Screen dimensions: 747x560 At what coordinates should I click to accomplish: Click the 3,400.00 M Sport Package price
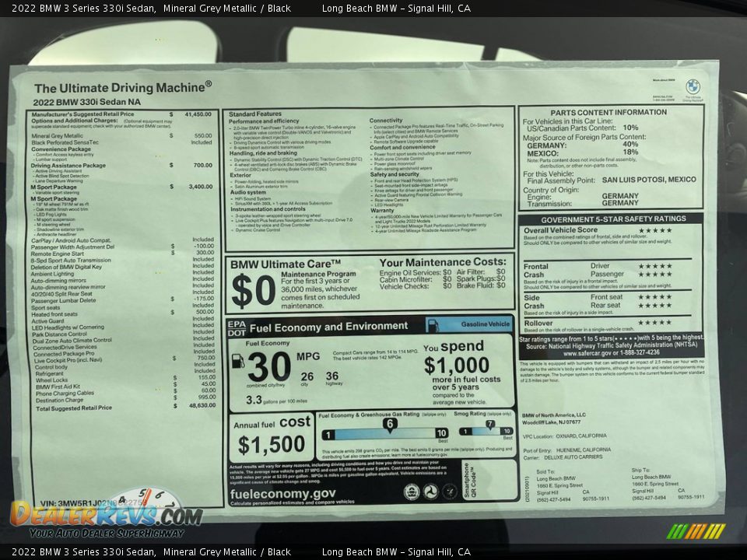201,187
